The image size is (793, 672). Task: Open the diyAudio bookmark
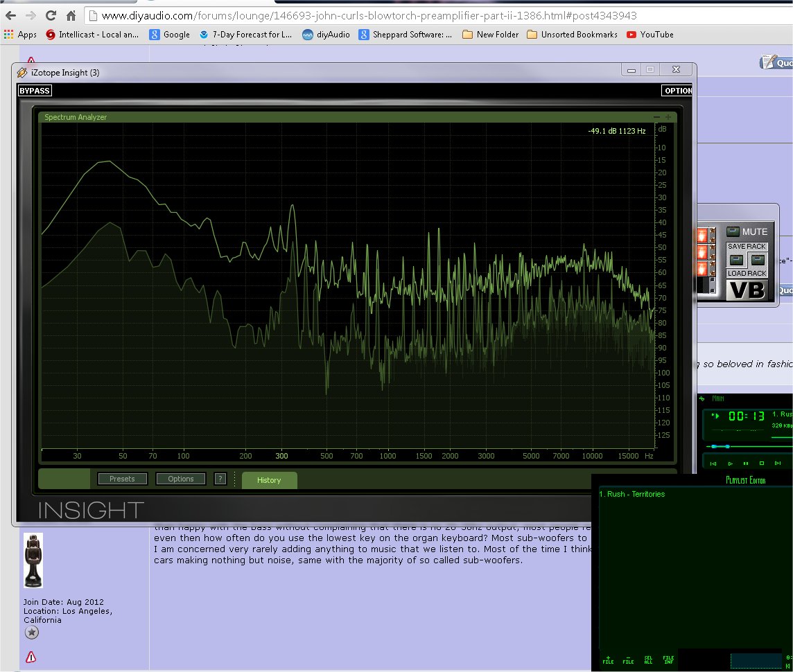click(x=326, y=35)
